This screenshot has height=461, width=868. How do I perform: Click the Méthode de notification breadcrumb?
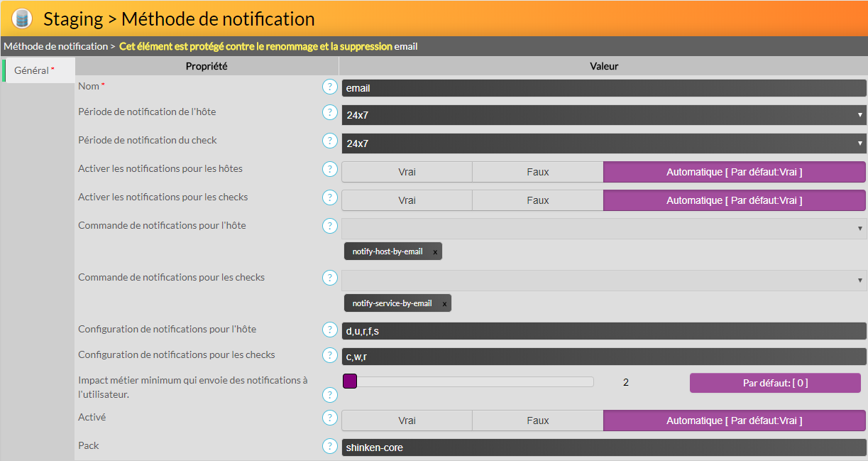[55, 46]
